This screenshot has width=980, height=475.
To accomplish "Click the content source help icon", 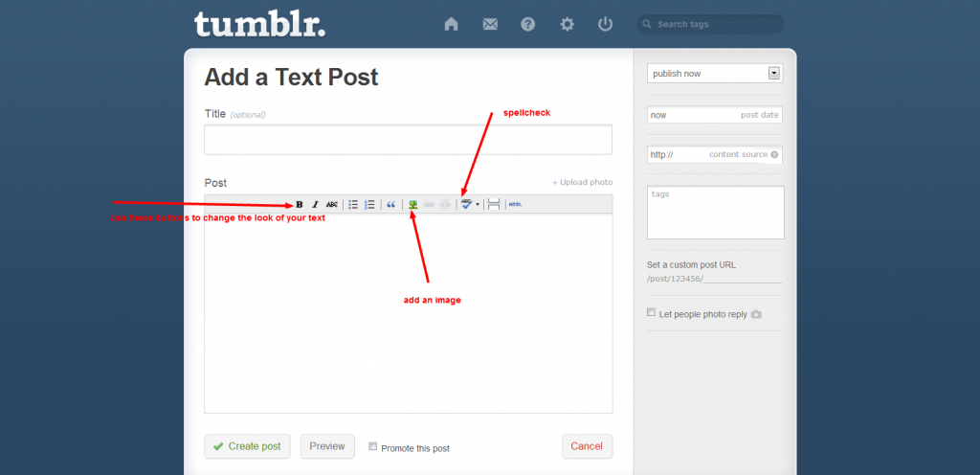I will [x=774, y=154].
